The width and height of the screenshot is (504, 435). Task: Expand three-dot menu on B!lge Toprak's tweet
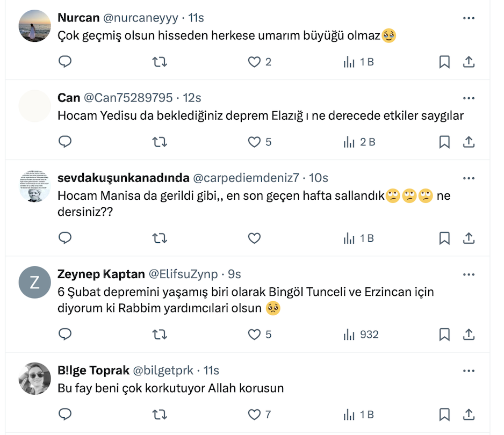(x=469, y=371)
